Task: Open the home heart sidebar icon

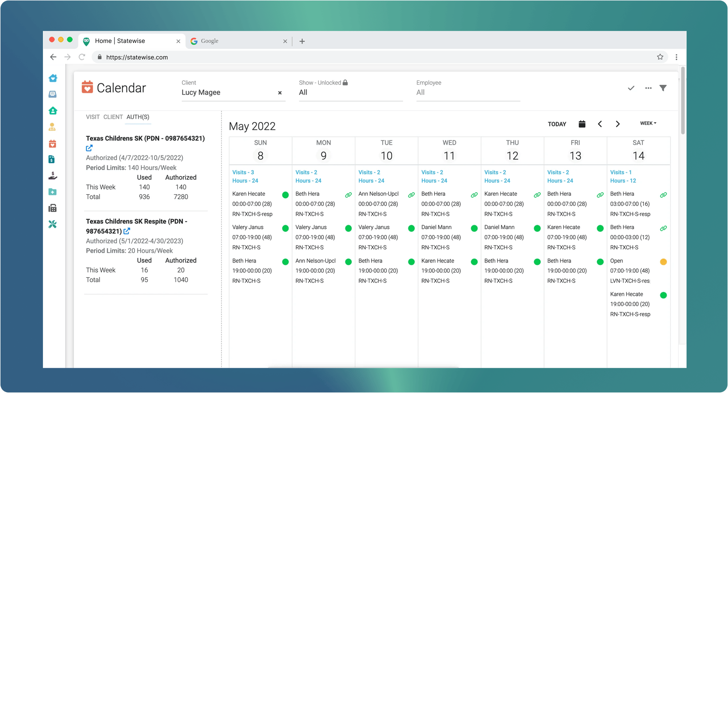Action: [53, 78]
